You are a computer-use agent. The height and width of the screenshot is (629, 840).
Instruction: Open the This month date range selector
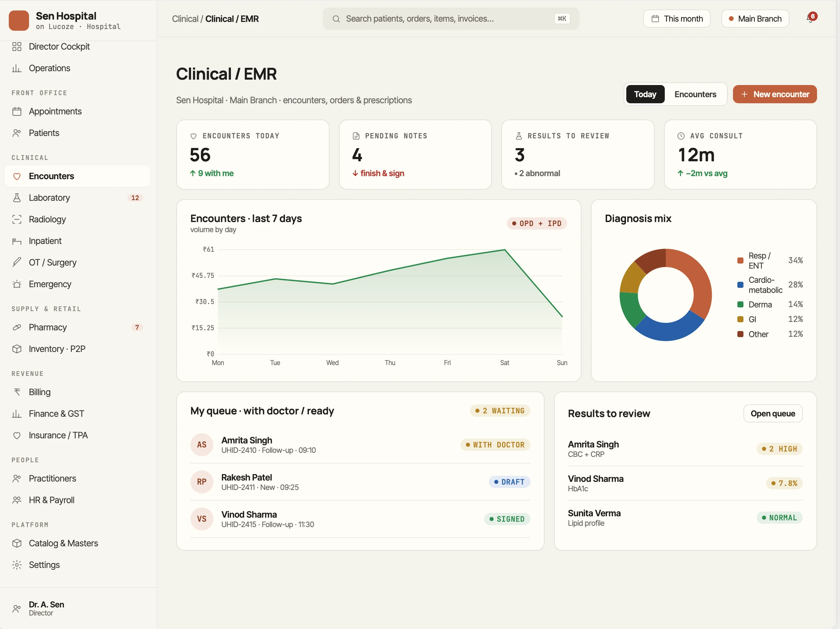click(x=677, y=19)
